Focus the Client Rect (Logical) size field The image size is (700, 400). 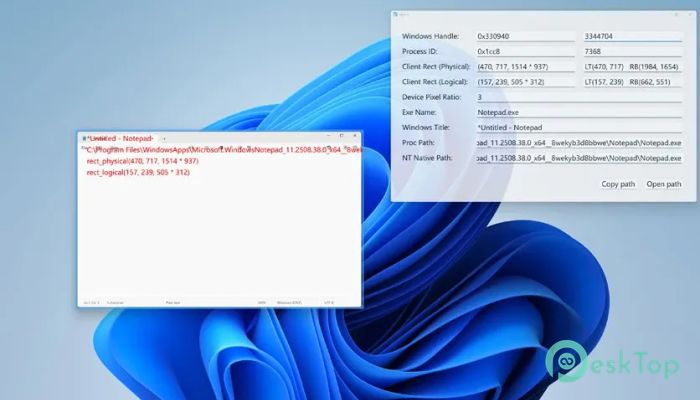tap(525, 82)
